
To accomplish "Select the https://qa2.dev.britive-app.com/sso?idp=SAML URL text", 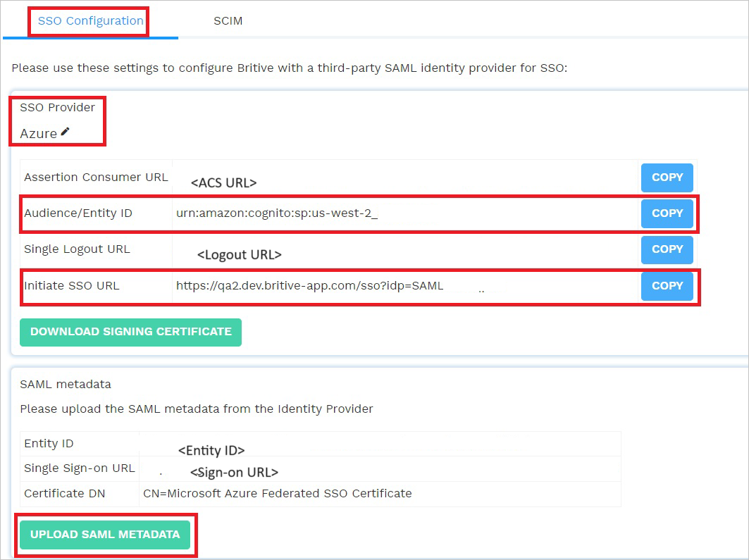I will coord(309,286).
